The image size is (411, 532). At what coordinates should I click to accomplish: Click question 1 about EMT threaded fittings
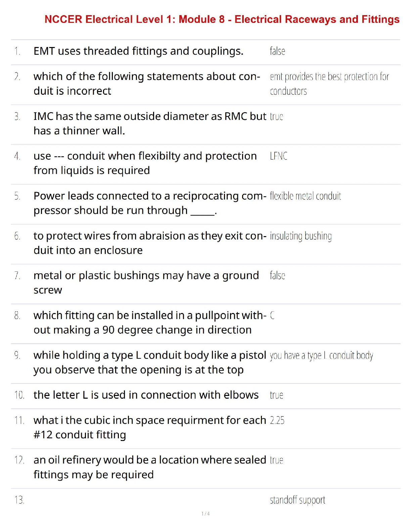tap(138, 51)
